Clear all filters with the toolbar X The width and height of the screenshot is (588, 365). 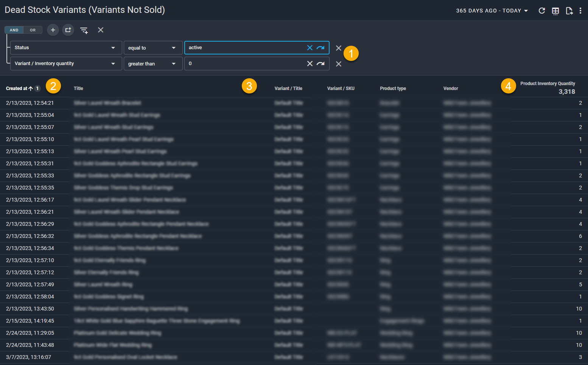tap(101, 30)
